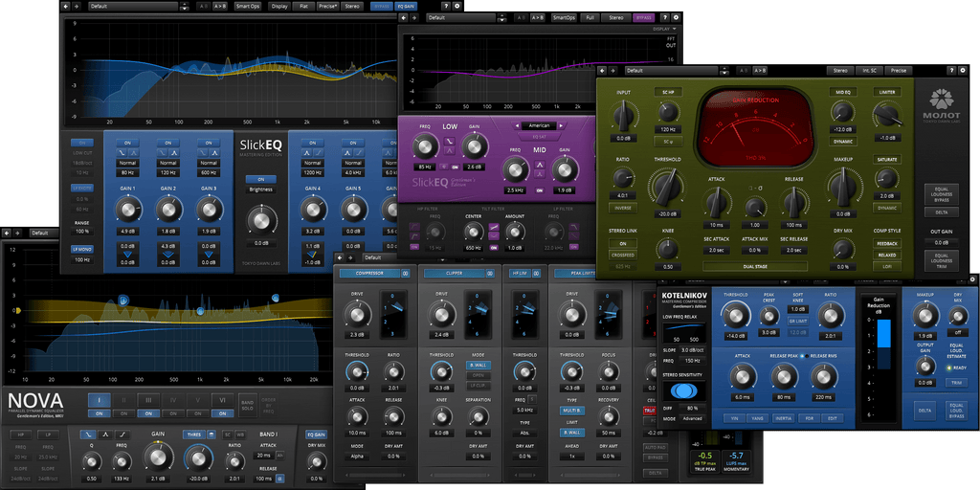
Task: Open settings gear in SlickEQ Gentleman's window
Action: pyautogui.click(x=675, y=17)
